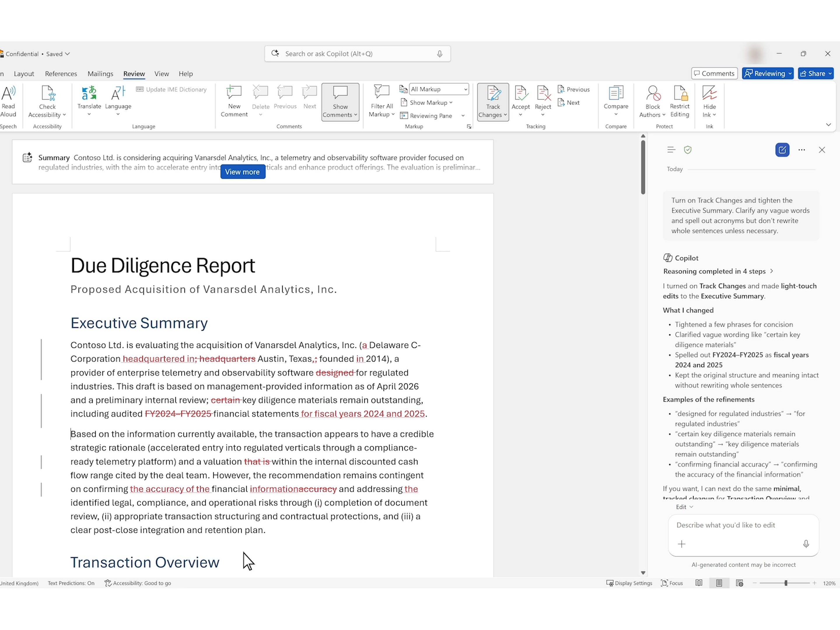
Task: Click the 120% zoom level
Action: (x=829, y=583)
